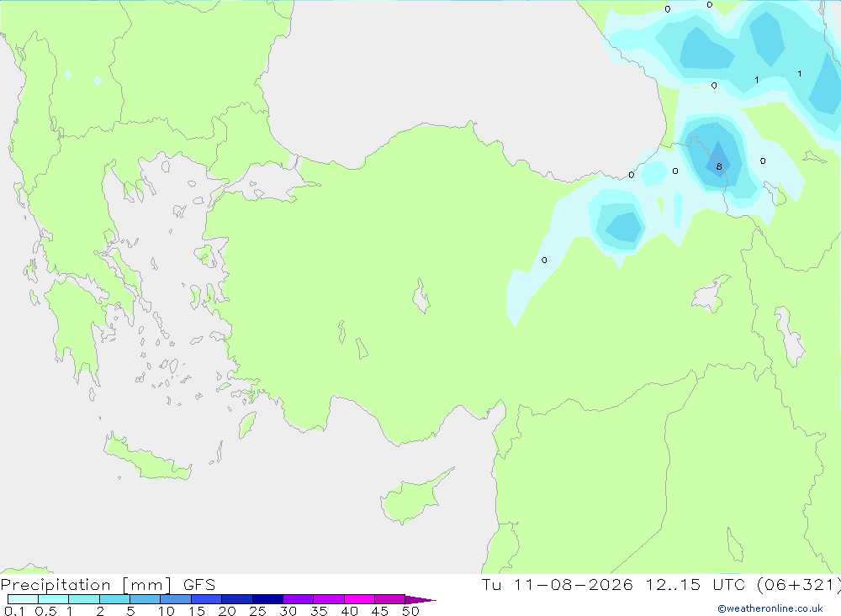Screen dimensions: 841x616
Task: Click the '45' legend scale label
Action: pos(380,611)
